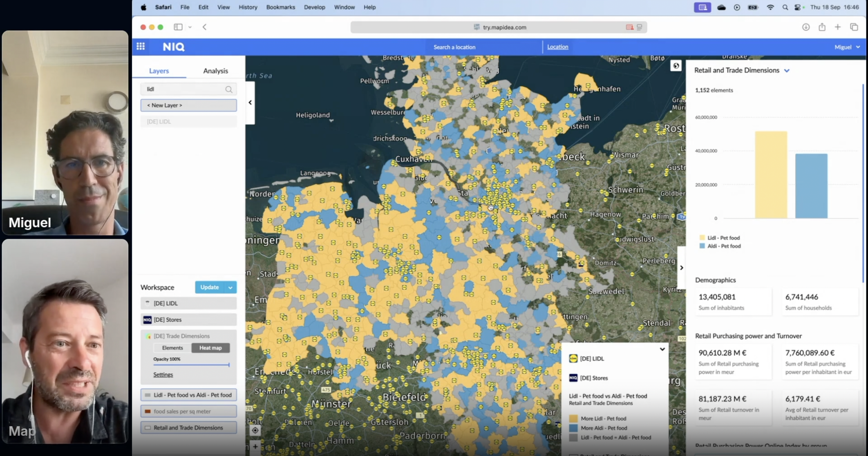Switch to the Analysis tab
This screenshot has height=456, width=868.
(x=215, y=71)
